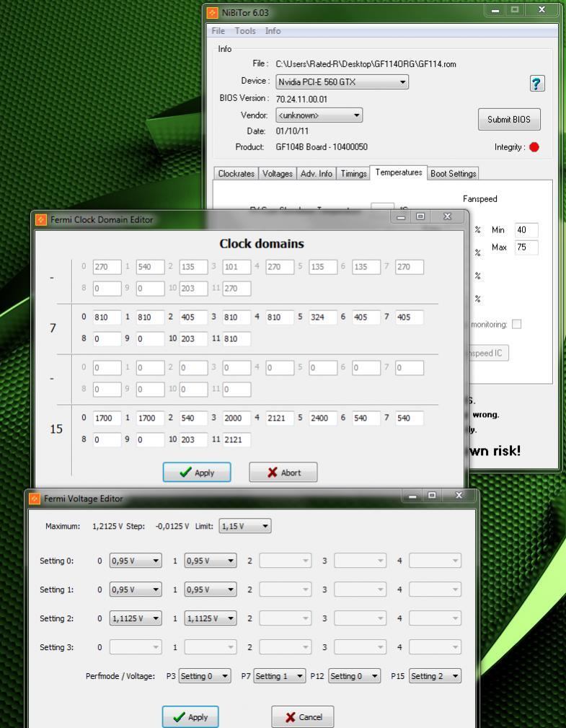This screenshot has width=566, height=728.
Task: Open Setting 0 voltage dropdown for column 1
Action: (210, 561)
